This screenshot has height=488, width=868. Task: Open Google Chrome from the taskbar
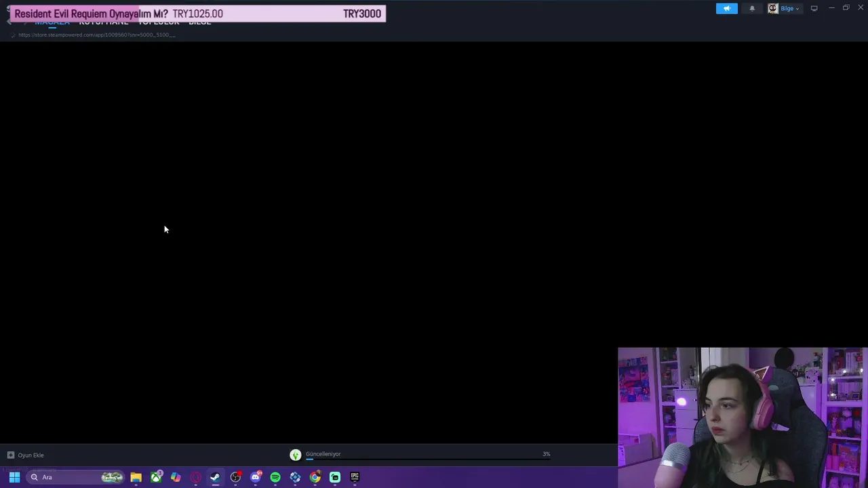pyautogui.click(x=315, y=477)
